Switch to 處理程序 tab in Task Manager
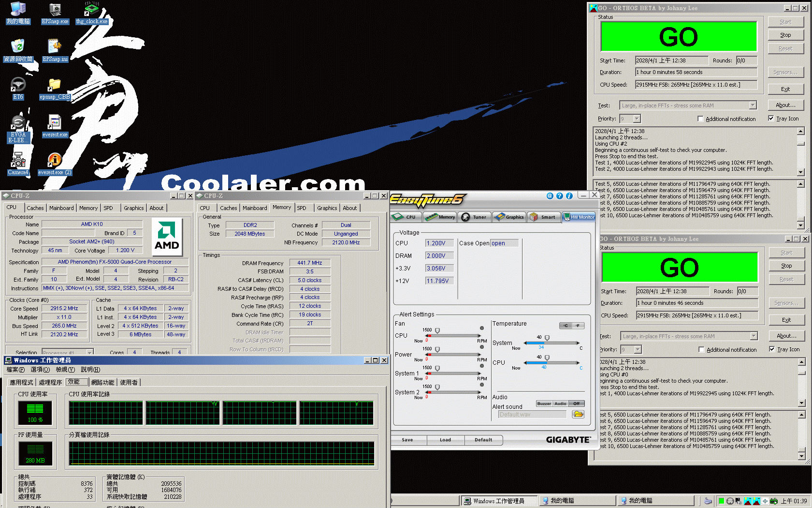812x508 pixels. (x=50, y=383)
